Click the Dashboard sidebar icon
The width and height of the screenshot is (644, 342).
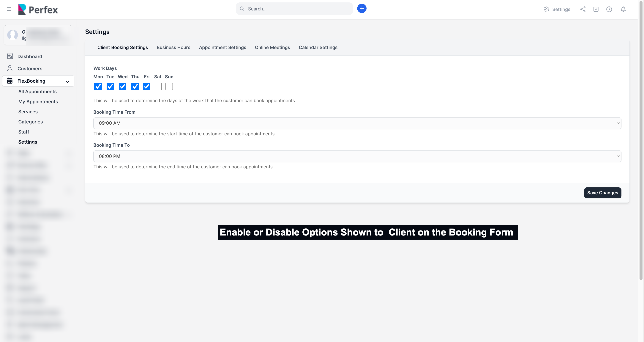(10, 56)
